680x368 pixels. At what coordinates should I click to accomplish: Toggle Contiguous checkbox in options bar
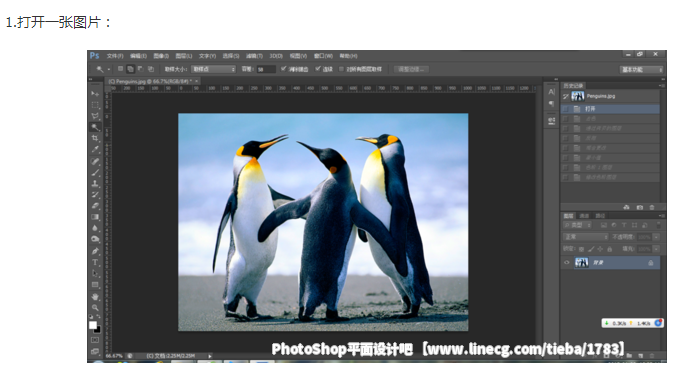[x=318, y=69]
